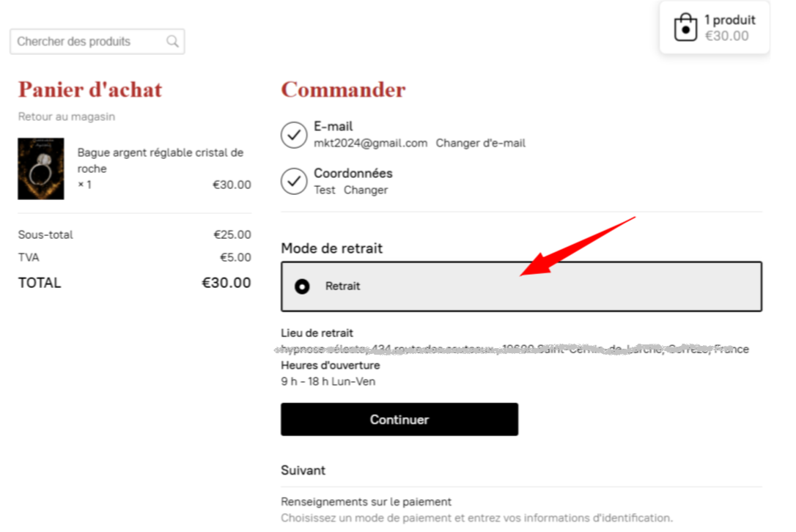The image size is (796, 532).
Task: Click the TOTAL €30.00 amount
Action: pyautogui.click(x=226, y=283)
